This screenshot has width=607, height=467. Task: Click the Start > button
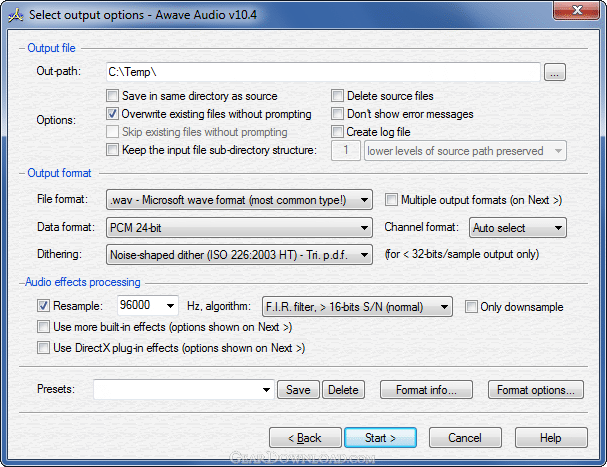(x=380, y=438)
